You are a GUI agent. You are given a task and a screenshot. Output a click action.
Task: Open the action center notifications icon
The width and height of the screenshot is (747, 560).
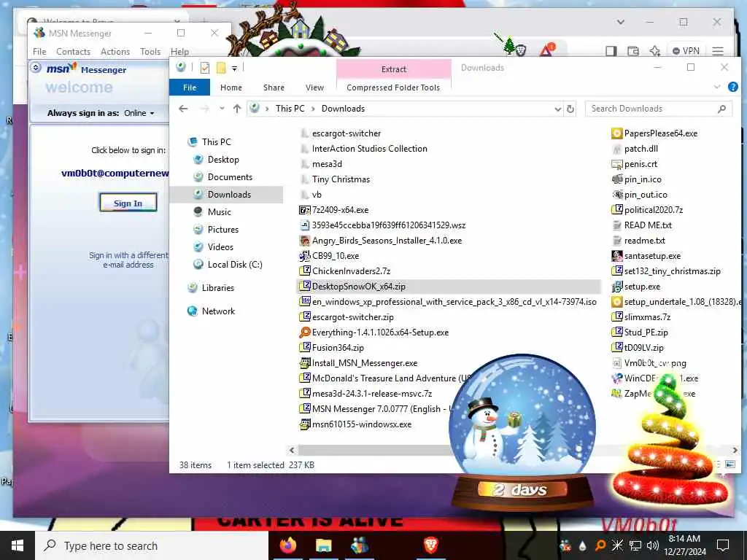[723, 545]
